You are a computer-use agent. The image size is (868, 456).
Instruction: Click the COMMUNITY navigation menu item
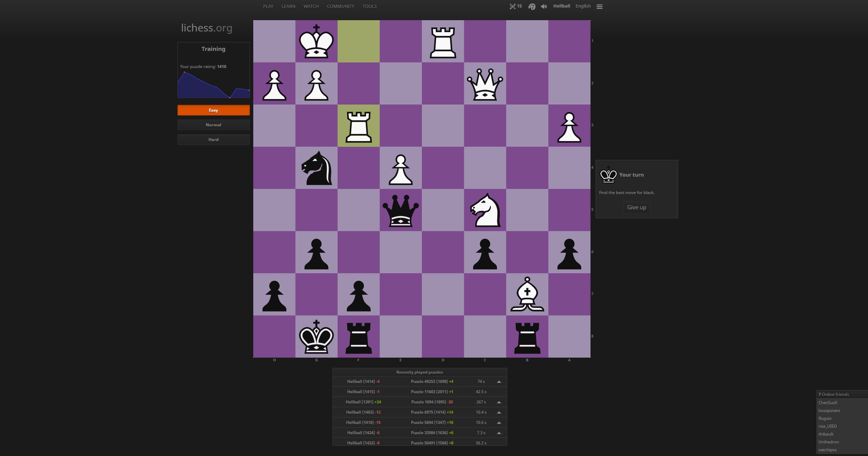(341, 6)
